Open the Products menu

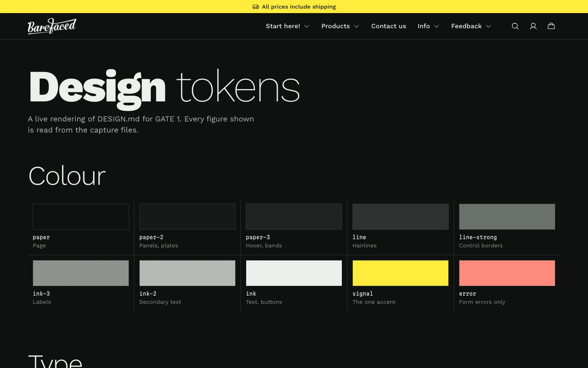point(340,26)
